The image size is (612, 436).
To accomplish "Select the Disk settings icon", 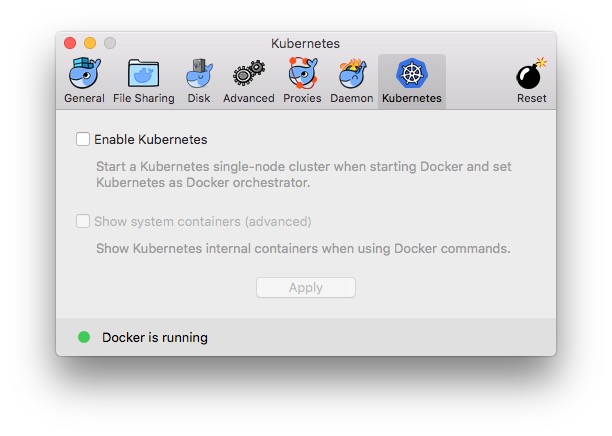I will tap(199, 75).
